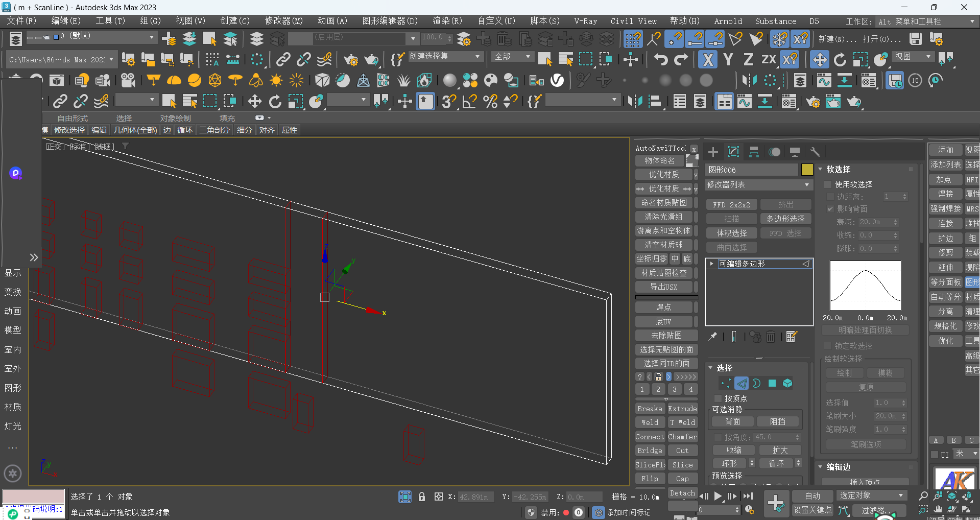Select Polygon sub-object level
The image size is (980, 520).
[x=772, y=383]
